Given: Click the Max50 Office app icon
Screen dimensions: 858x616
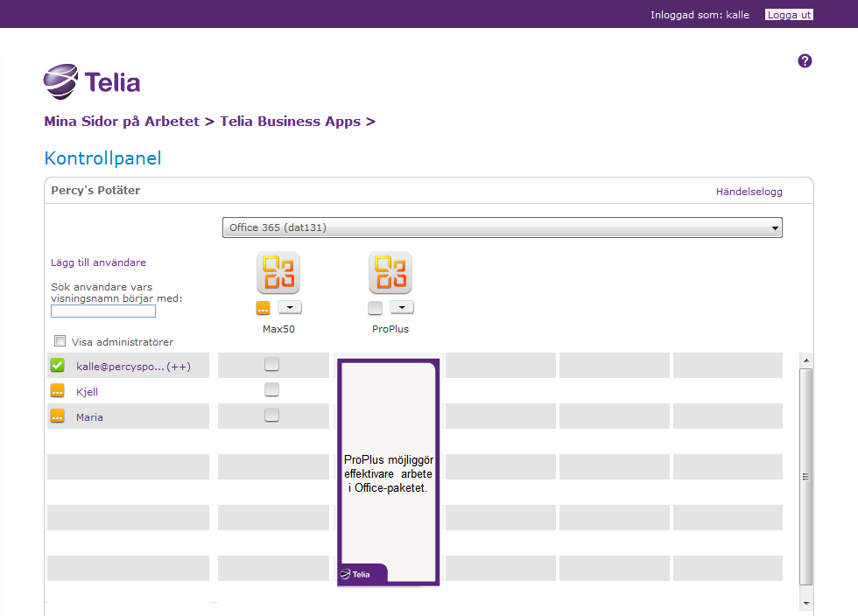Looking at the screenshot, I should (x=278, y=272).
